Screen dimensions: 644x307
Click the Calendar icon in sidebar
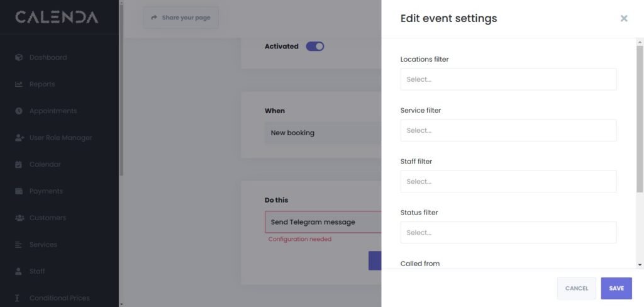pyautogui.click(x=19, y=164)
